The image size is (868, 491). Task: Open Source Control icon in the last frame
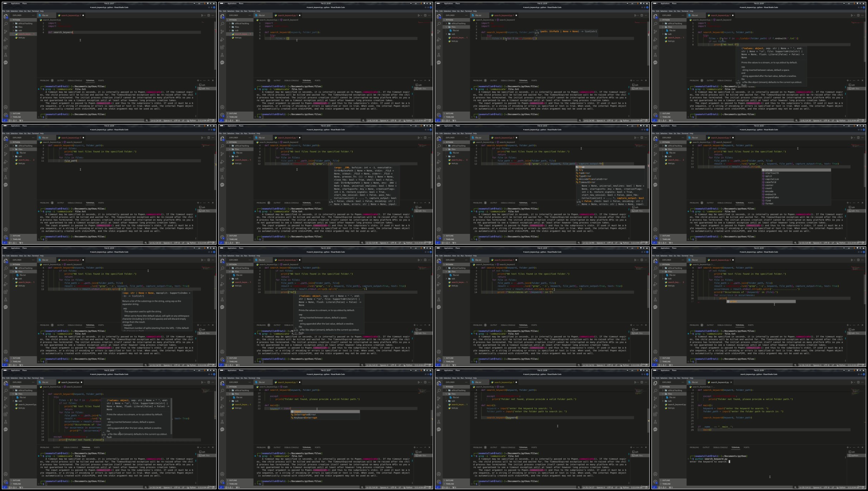click(x=655, y=398)
